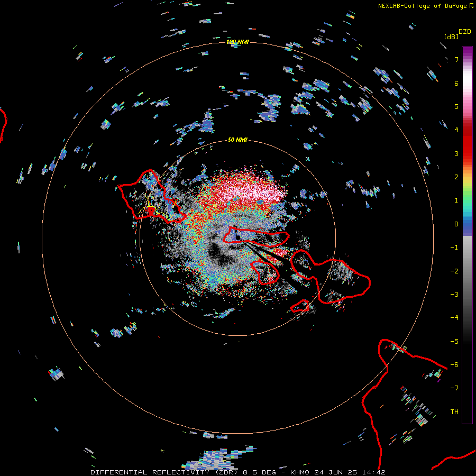
Task: Click the 5 value on color scale
Action: pyautogui.click(x=456, y=106)
